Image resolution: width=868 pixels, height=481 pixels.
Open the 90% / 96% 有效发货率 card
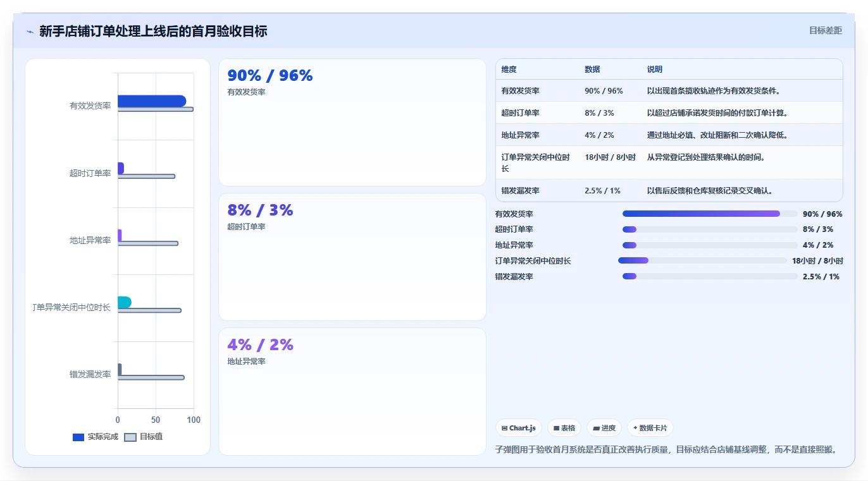pyautogui.click(x=352, y=122)
